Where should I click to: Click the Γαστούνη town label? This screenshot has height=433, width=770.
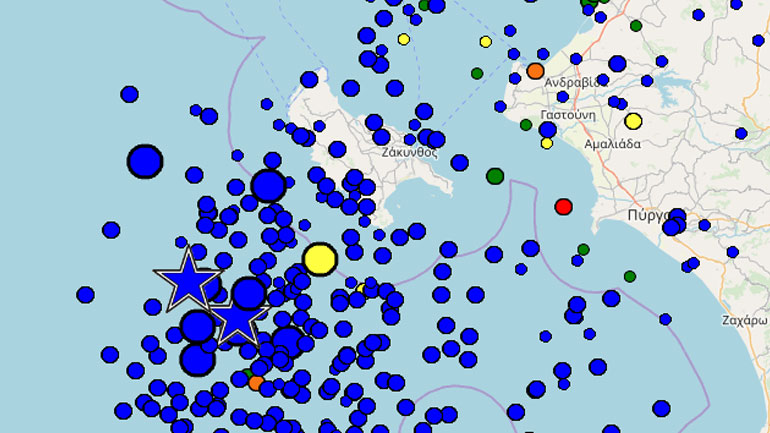coord(570,115)
